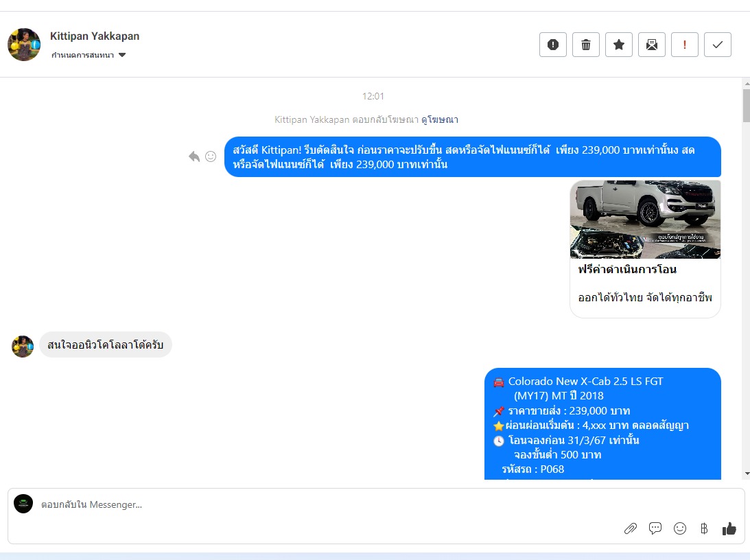Viewport: 750px width, 560px height.
Task: Click scrollbar up arrow of chat
Action: [x=747, y=83]
